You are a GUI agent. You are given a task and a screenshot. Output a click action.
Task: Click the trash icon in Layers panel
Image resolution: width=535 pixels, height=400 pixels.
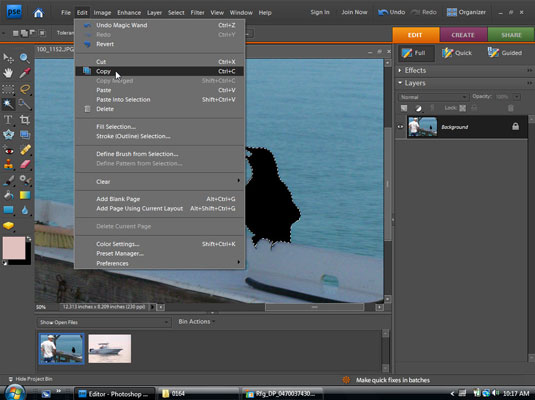click(x=510, y=108)
